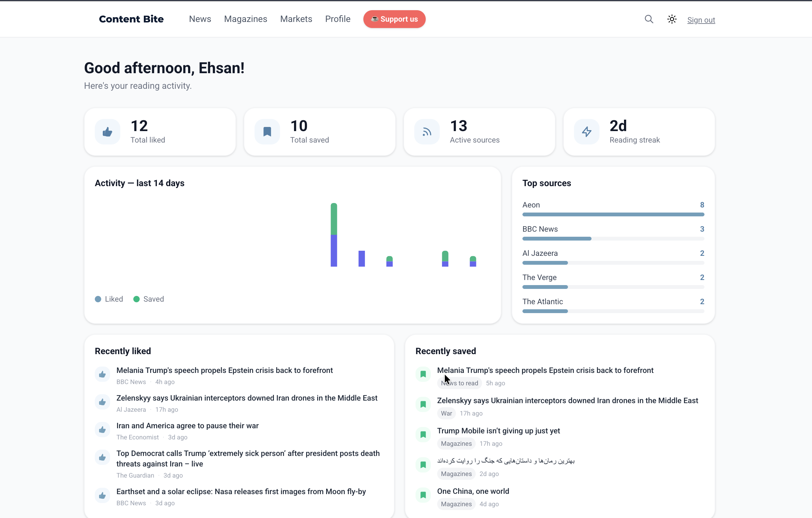Click the thumbs-up Total liked icon
The image size is (812, 518).
click(x=107, y=131)
